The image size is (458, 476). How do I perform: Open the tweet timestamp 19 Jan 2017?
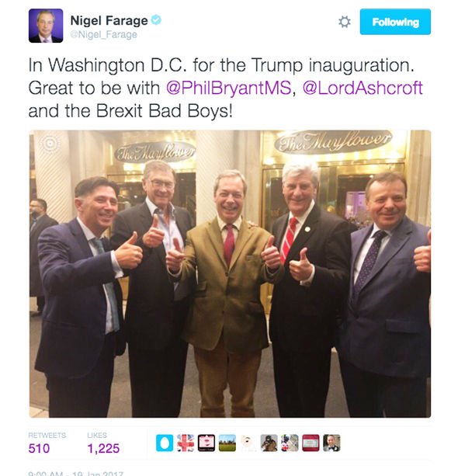[x=76, y=473]
